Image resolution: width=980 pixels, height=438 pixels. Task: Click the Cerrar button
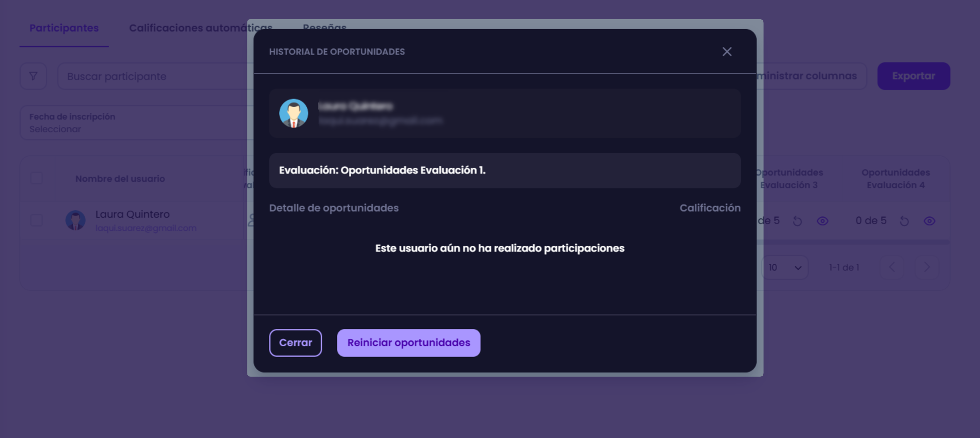(x=295, y=343)
